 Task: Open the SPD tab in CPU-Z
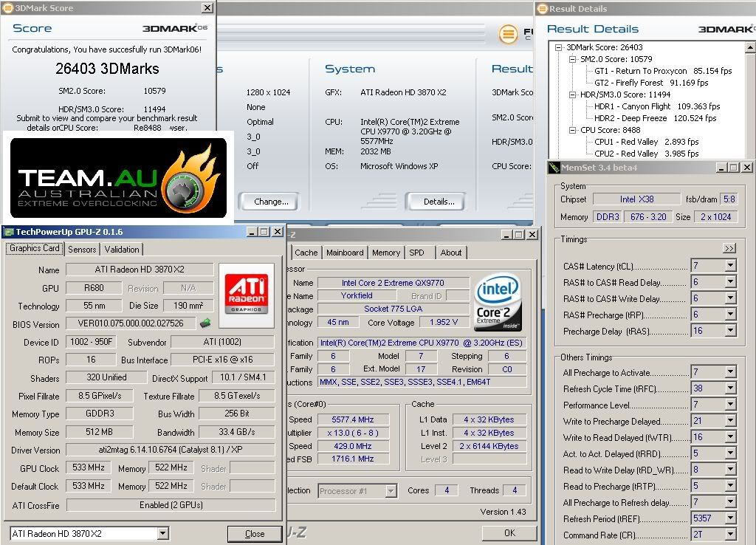pos(416,253)
